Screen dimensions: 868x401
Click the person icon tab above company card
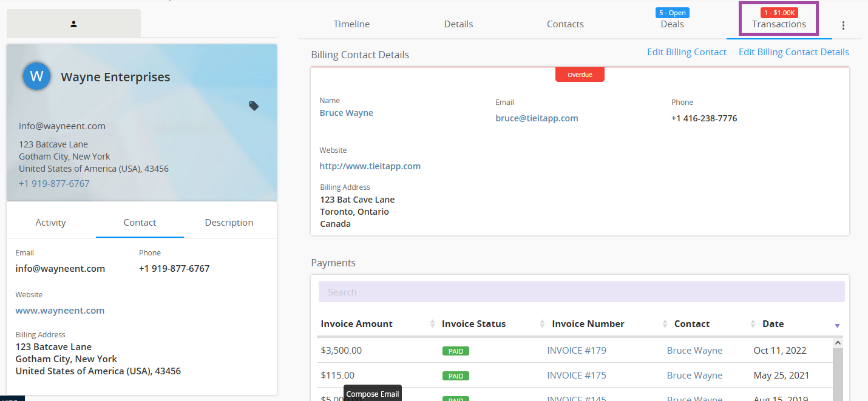coord(73,24)
